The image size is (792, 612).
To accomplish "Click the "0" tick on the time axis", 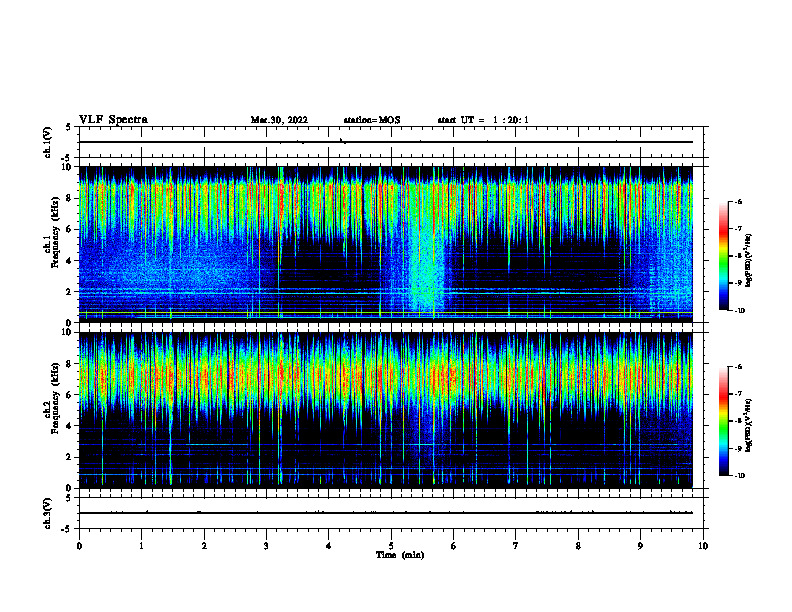I will coord(79,546).
